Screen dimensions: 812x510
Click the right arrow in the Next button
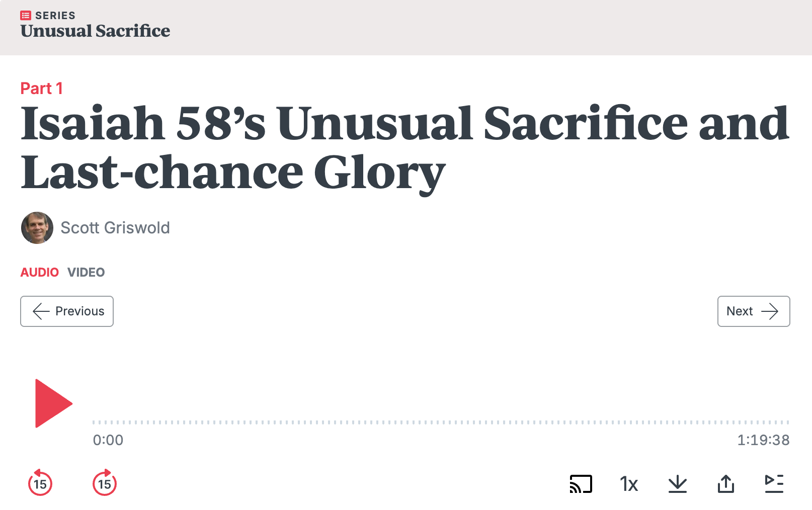click(770, 311)
